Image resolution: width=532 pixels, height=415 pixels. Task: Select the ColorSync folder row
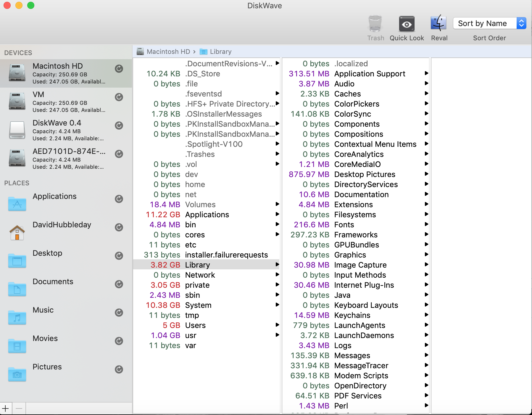356,114
